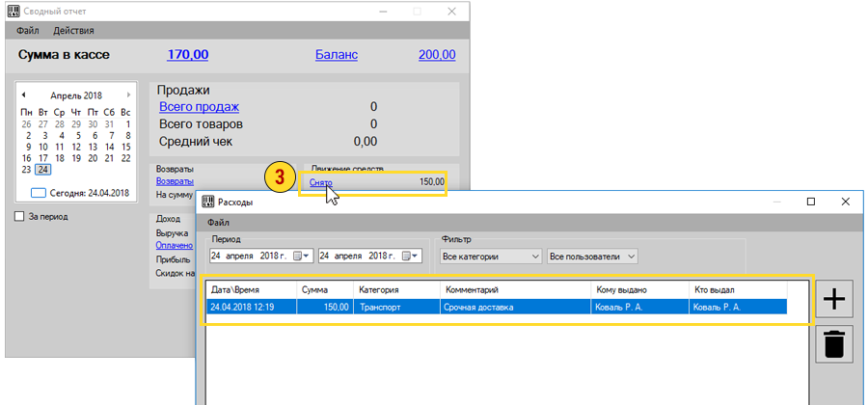Open the Всего продаж link
Viewport: 868px width, 405px height.
(200, 107)
